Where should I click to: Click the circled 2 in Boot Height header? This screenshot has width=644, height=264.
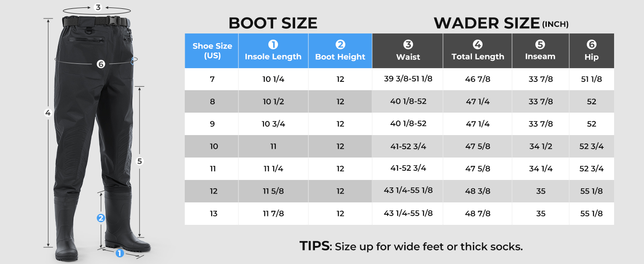[340, 45]
